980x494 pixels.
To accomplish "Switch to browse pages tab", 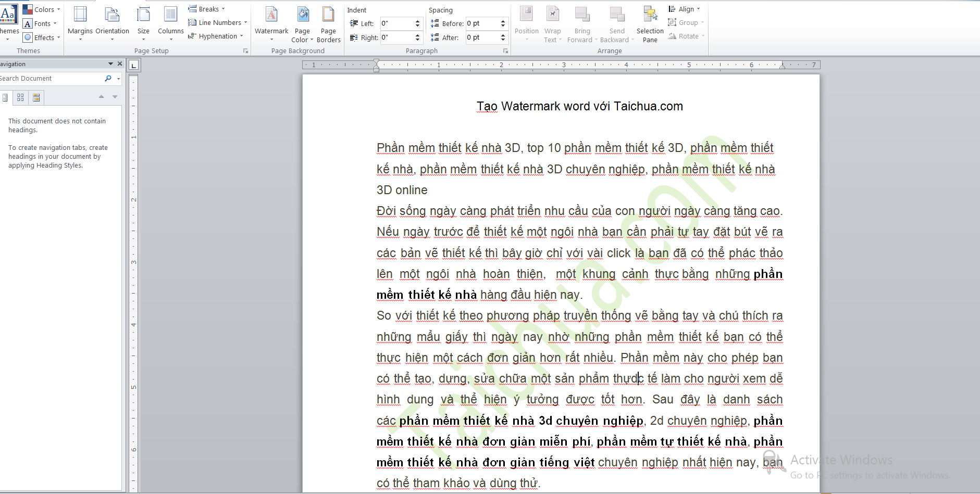I will point(20,97).
